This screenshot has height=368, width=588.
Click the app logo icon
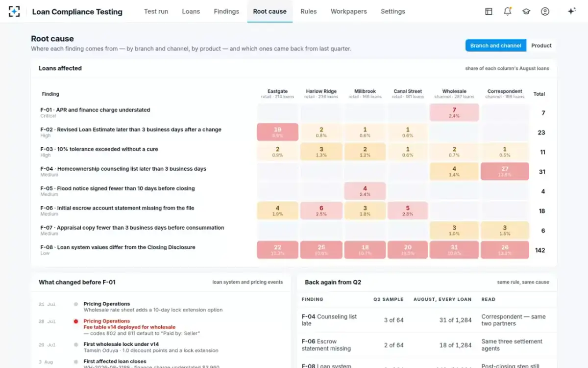point(14,11)
